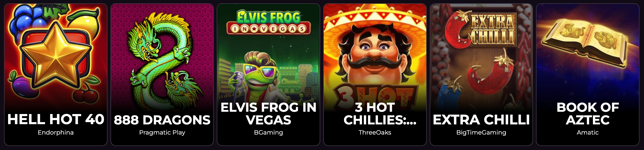Click the ThreeOaks provider label
644x150 pixels.
coord(375,133)
